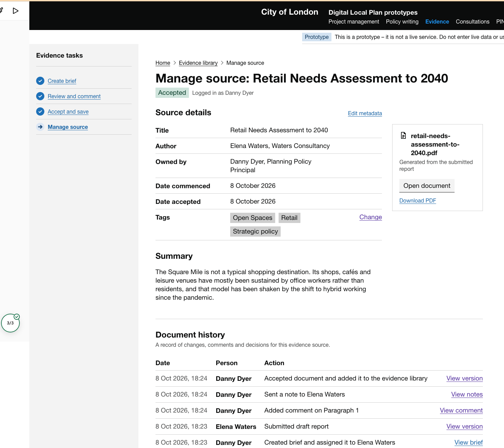
Task: Click the arrow icon beside Manage source
Action: 40,127
